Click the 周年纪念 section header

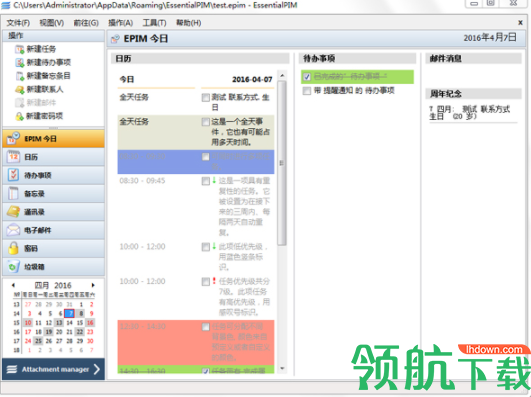(473, 94)
